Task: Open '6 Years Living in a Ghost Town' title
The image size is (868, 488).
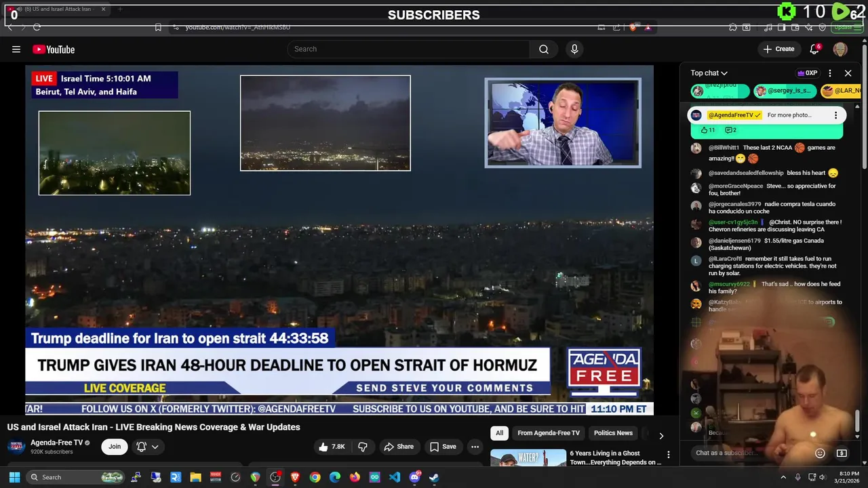Action: pos(616,458)
